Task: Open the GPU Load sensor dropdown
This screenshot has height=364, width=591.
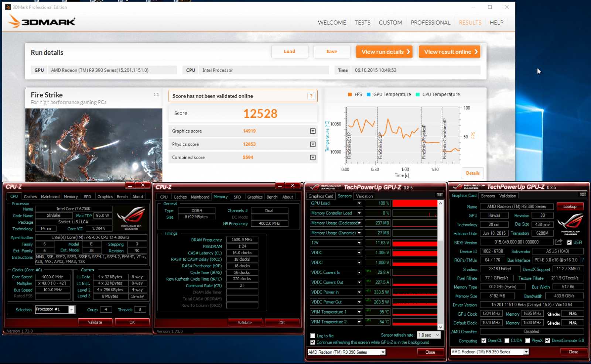Action: click(359, 203)
